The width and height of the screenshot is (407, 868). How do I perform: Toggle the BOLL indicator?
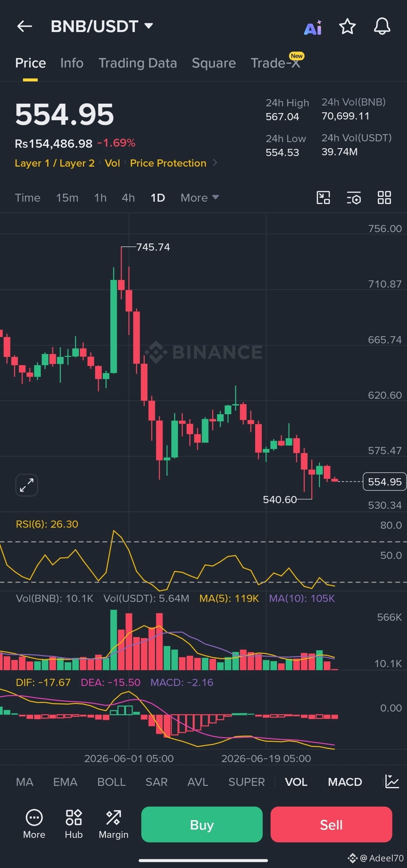tap(111, 782)
